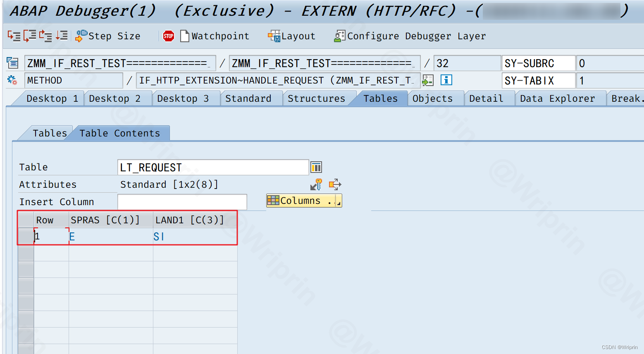The width and height of the screenshot is (644, 354).
Task: Click Configure Debugger Layer icon
Action: pyautogui.click(x=340, y=36)
